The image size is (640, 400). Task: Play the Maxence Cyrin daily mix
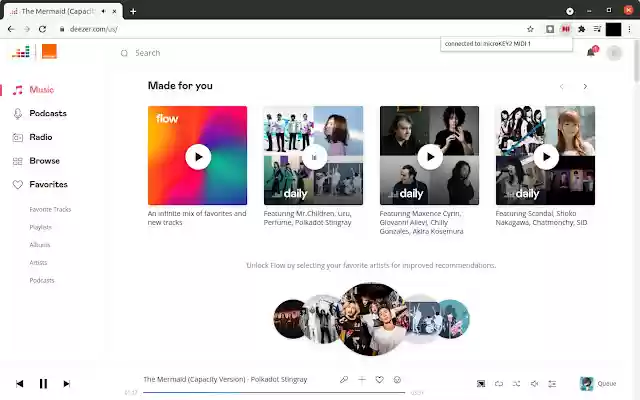coord(430,157)
